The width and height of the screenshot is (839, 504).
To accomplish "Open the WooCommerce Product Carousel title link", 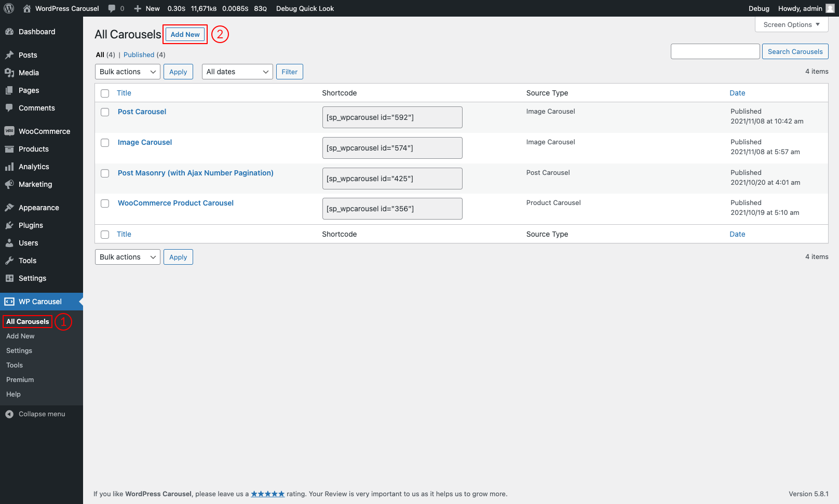I will click(175, 203).
